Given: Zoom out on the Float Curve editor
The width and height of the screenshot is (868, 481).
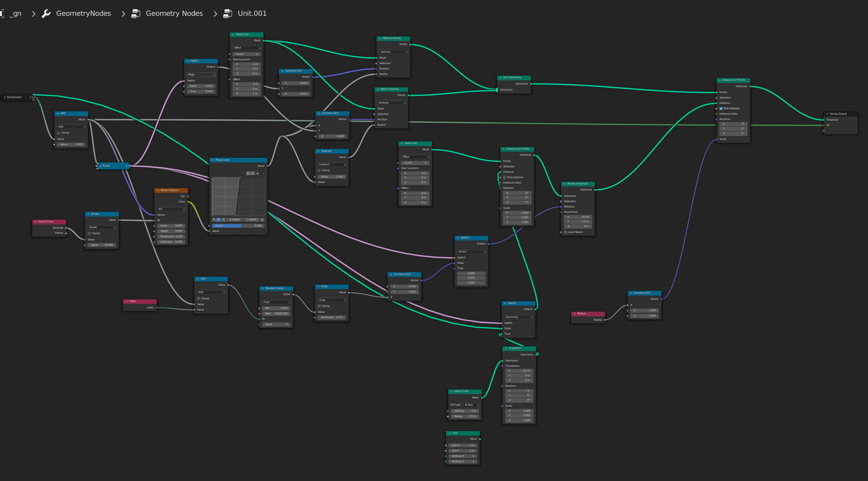Looking at the screenshot, I should click(x=253, y=173).
